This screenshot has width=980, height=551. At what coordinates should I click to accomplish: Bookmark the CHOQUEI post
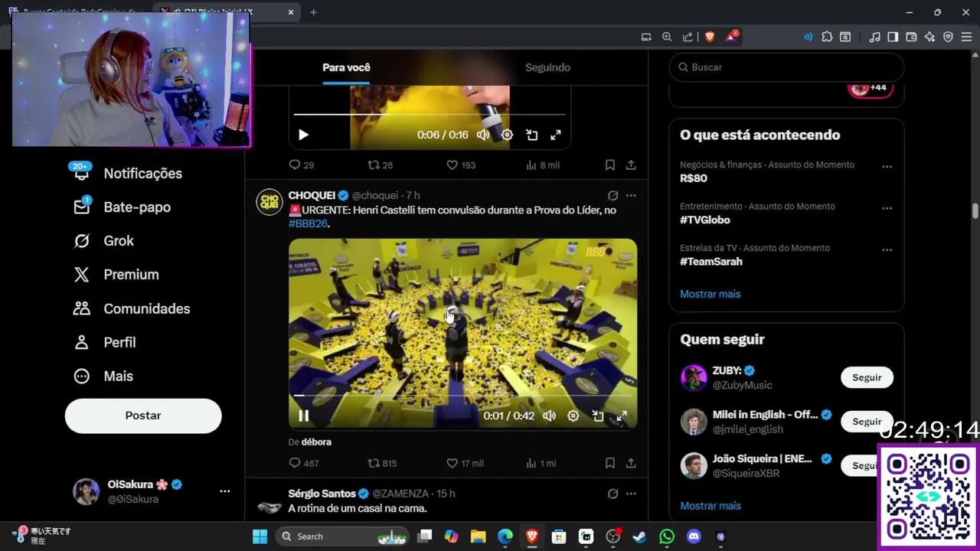point(610,463)
